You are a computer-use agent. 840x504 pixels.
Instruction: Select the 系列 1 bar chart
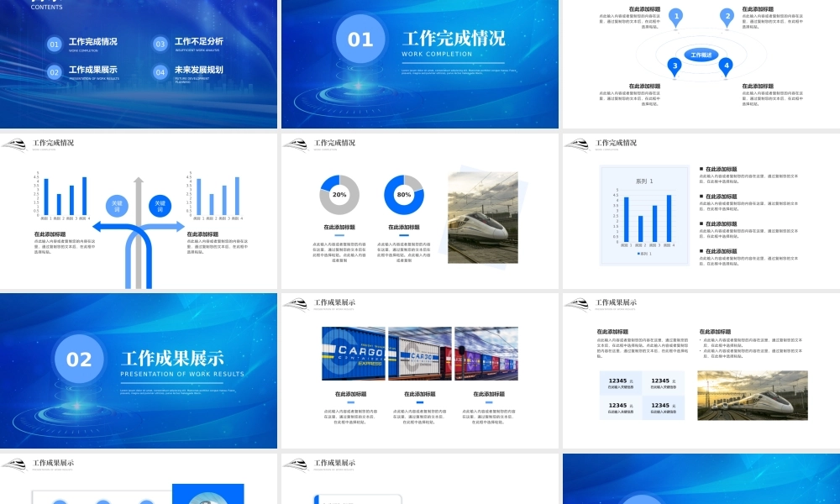pyautogui.click(x=644, y=216)
